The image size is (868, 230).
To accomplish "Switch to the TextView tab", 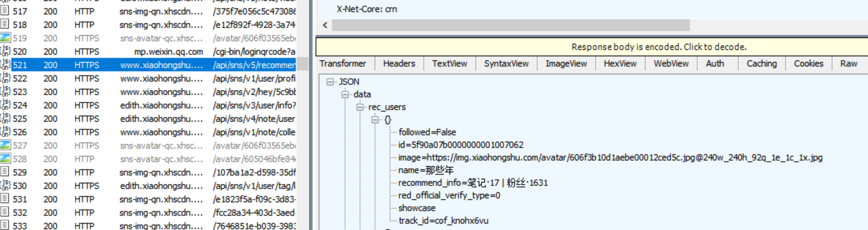I will point(449,64).
